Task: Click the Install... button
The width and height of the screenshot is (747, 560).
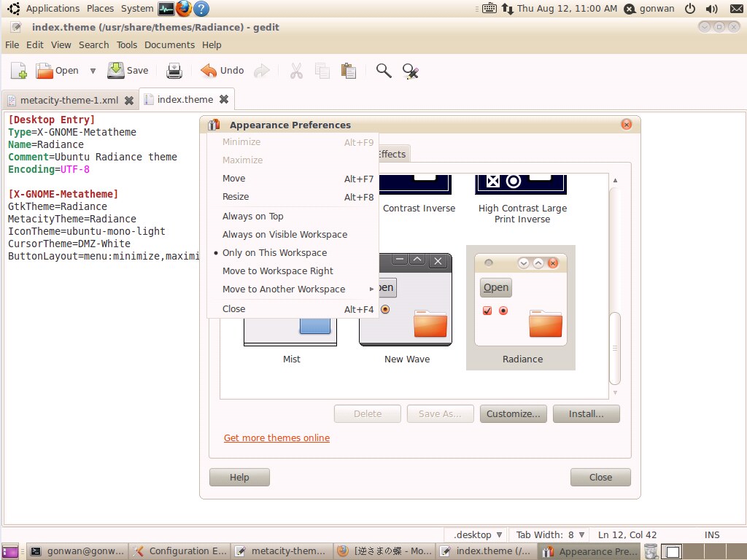Action: [x=587, y=414]
